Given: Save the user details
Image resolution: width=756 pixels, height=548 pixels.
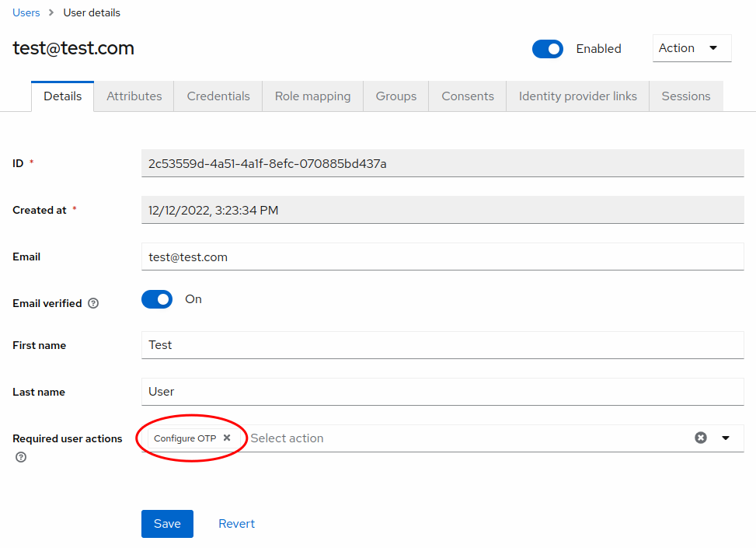Looking at the screenshot, I should [x=167, y=523].
